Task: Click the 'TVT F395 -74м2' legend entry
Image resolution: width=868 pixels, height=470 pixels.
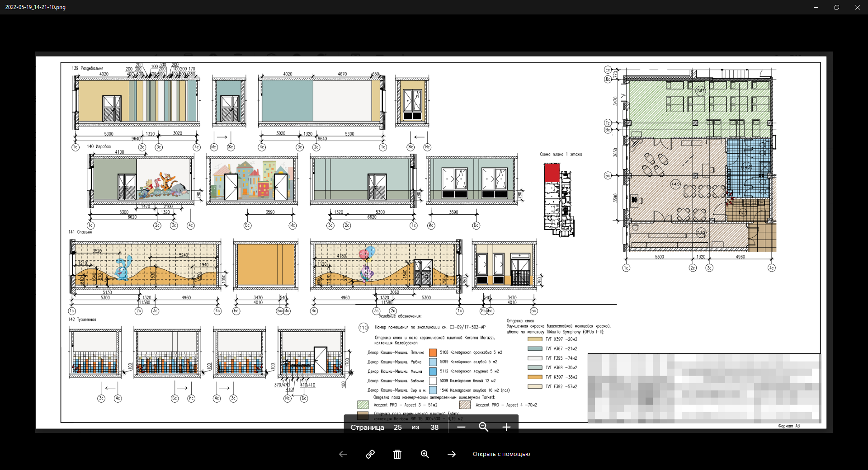Action: tap(561, 358)
